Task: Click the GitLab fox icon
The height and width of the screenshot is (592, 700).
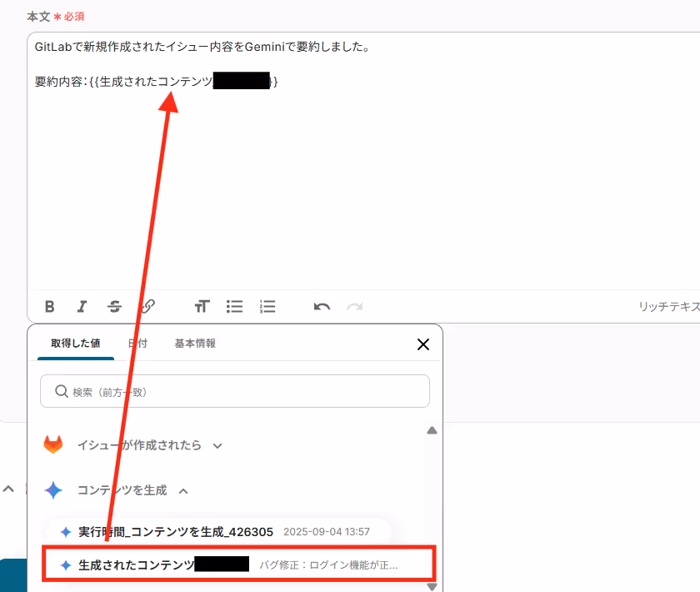Action: (x=53, y=444)
